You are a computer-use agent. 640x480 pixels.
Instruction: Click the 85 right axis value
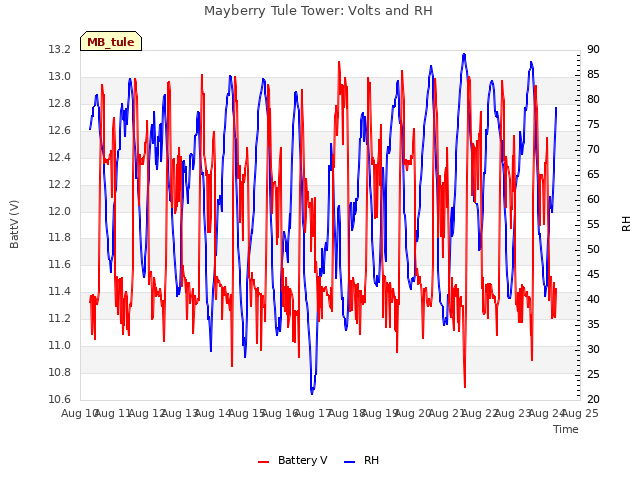(x=593, y=74)
